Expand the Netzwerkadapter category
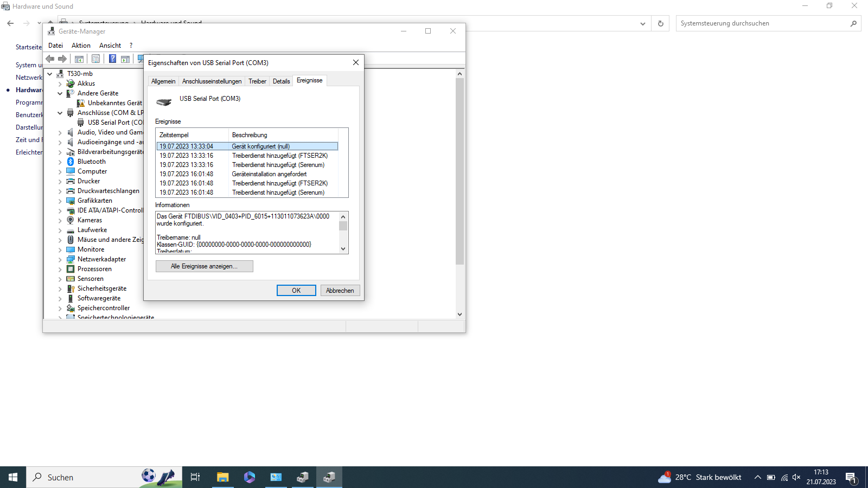This screenshot has height=488, width=868. click(60, 259)
